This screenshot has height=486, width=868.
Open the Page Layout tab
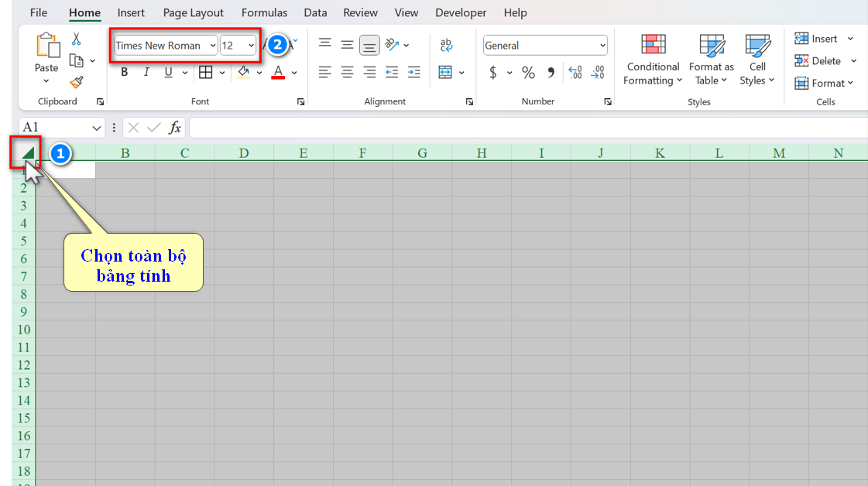(193, 12)
